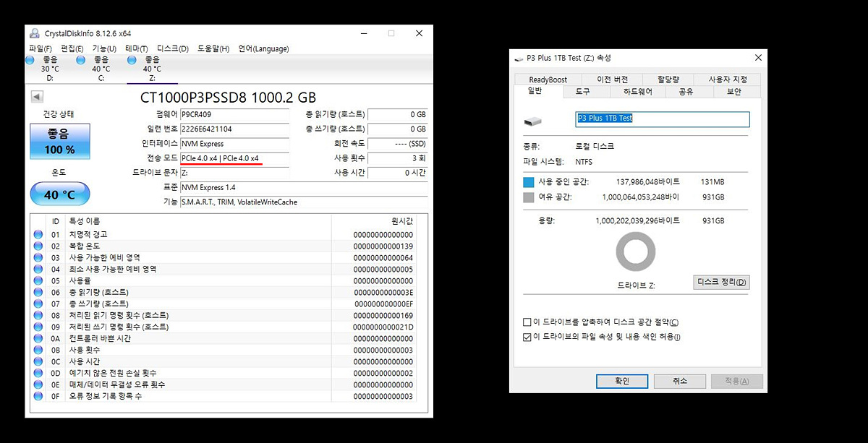
Task: Select the 복합 온도 attribute row
Action: (x=229, y=246)
